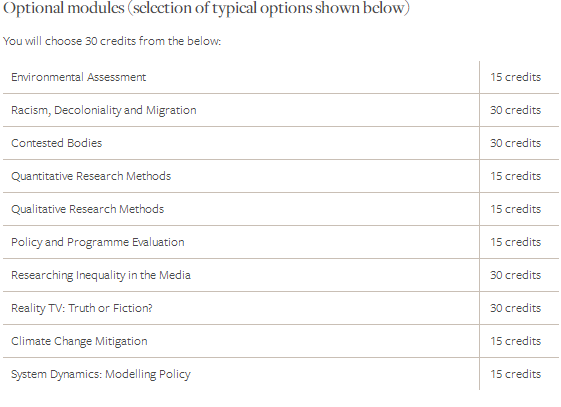Click 15 credits beside Climate Change Mitigation

[x=516, y=341]
